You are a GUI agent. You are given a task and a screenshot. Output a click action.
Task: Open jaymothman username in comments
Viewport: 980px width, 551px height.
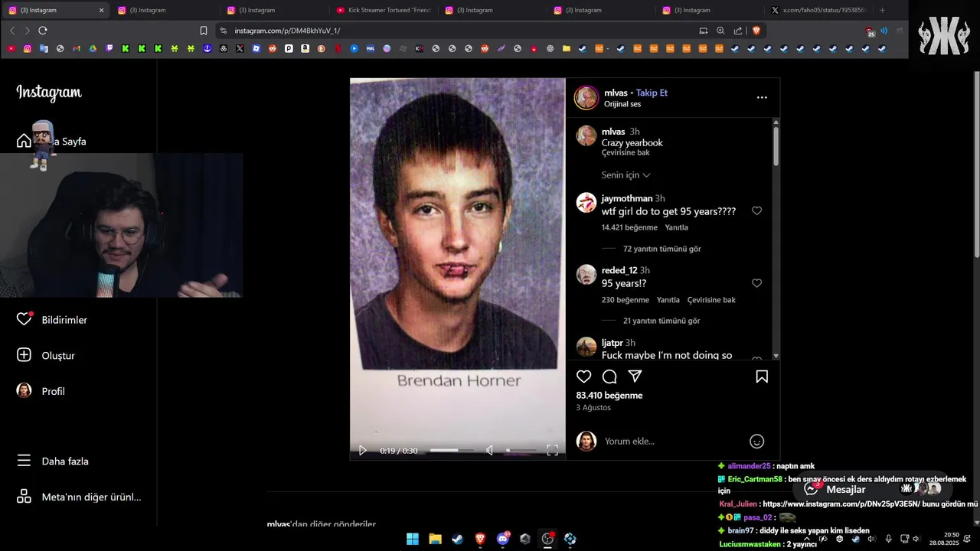point(627,198)
